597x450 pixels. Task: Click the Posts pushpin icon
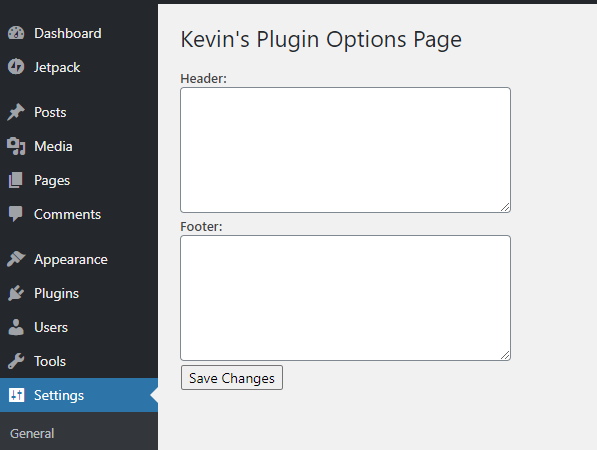[x=16, y=112]
